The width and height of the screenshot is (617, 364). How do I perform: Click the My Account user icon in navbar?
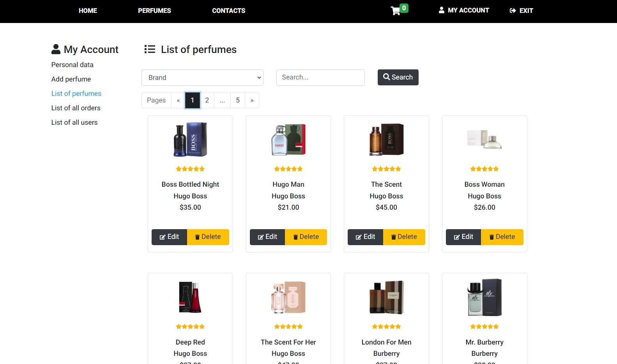tap(442, 10)
